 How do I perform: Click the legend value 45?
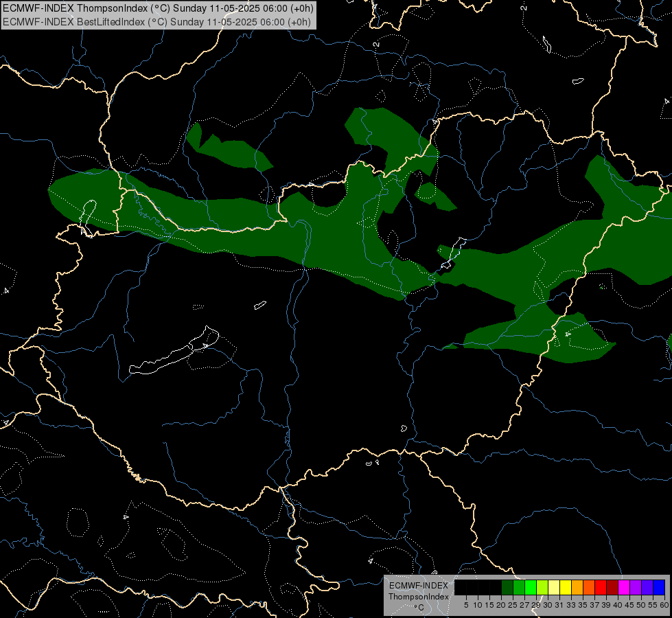tap(630, 605)
